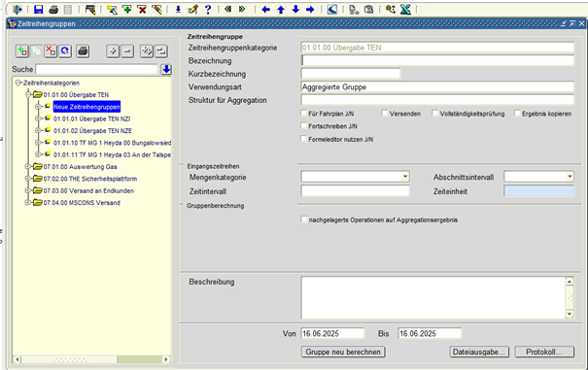The width and height of the screenshot is (588, 370).
Task: Select 01.01.10 TF MG 1 Heyda 00 tree item
Action: tap(112, 143)
